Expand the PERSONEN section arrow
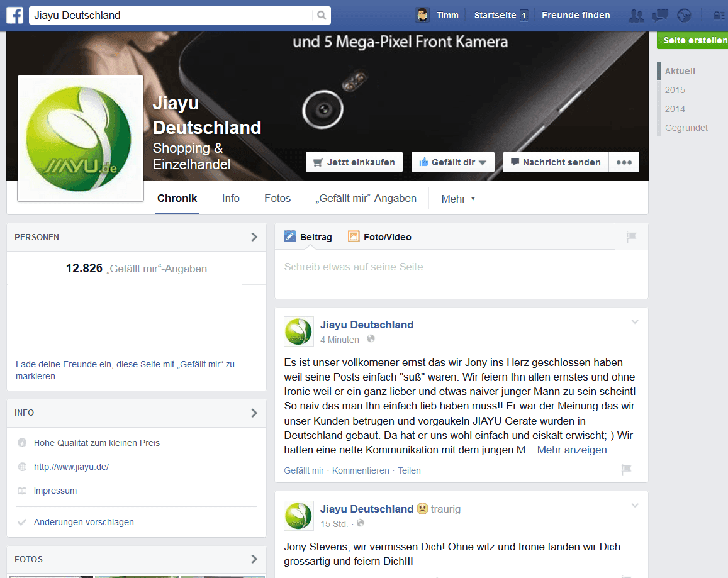 click(x=254, y=237)
